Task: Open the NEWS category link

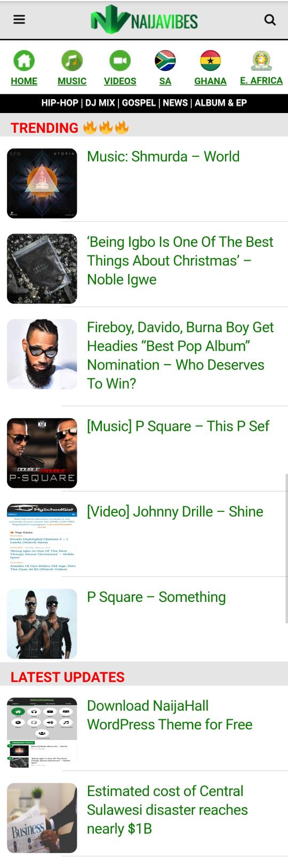Action: 175,102
